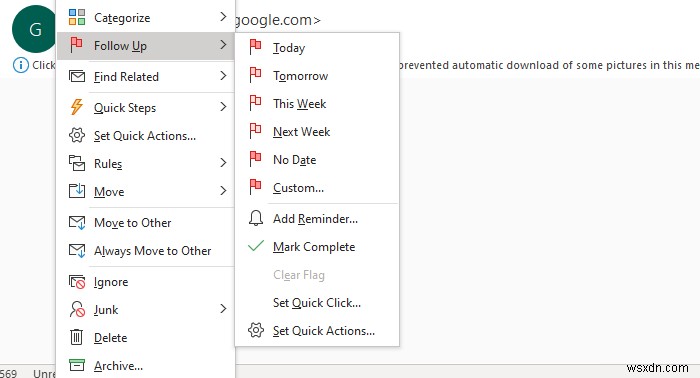The image size is (700, 378).
Task: Open the Junk menu entry
Action: click(x=146, y=310)
